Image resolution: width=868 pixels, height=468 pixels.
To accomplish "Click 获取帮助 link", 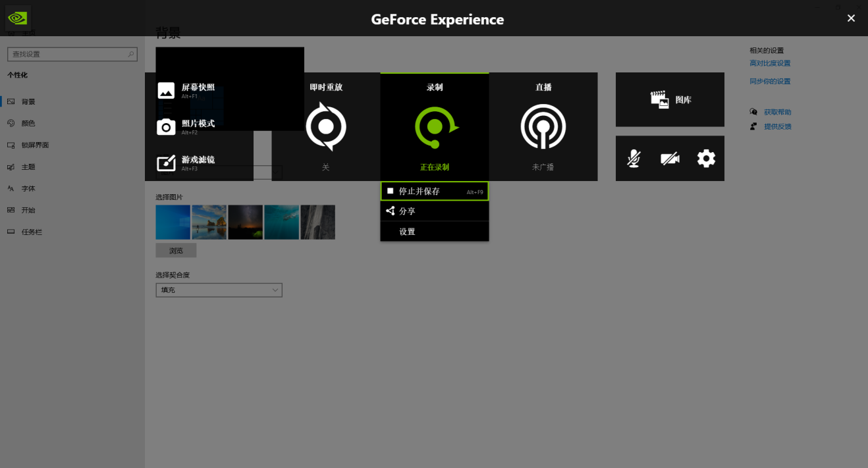I will [x=778, y=113].
